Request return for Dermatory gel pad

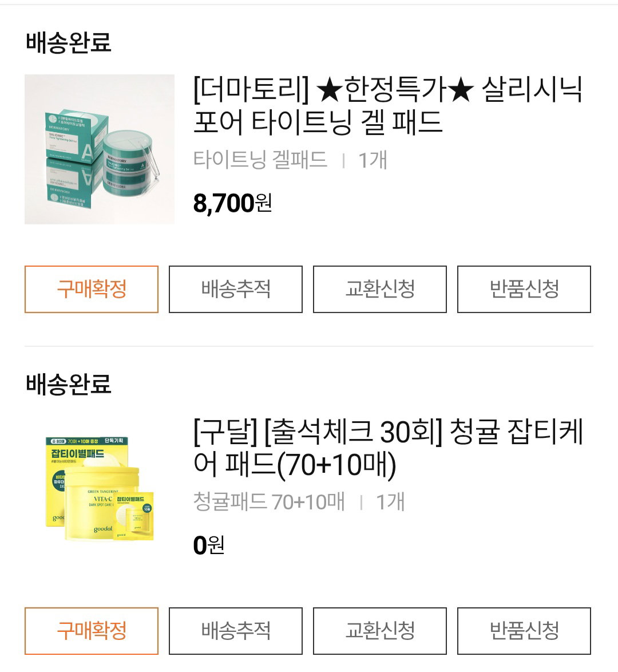click(524, 289)
